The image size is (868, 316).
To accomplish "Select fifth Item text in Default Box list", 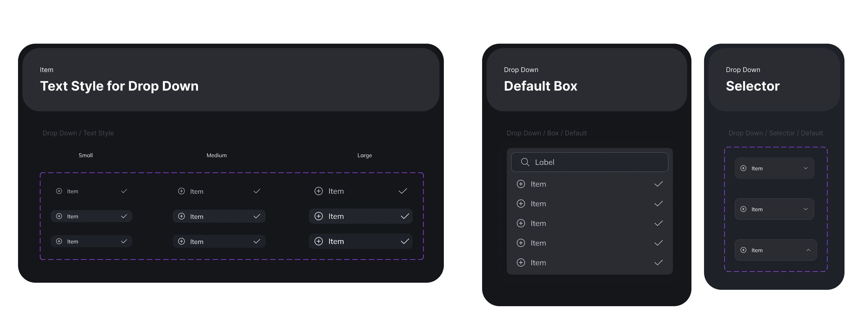I will 538,263.
